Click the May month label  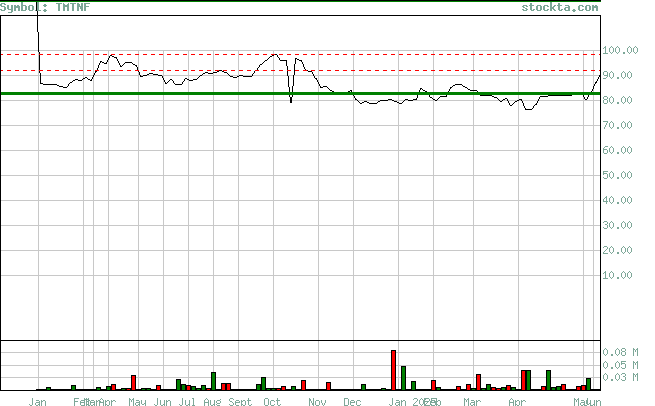click(x=137, y=402)
